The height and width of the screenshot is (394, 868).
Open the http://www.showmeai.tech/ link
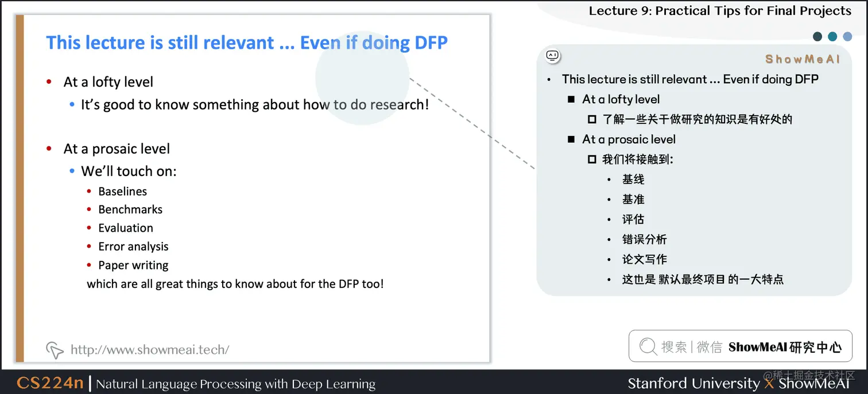click(x=149, y=349)
